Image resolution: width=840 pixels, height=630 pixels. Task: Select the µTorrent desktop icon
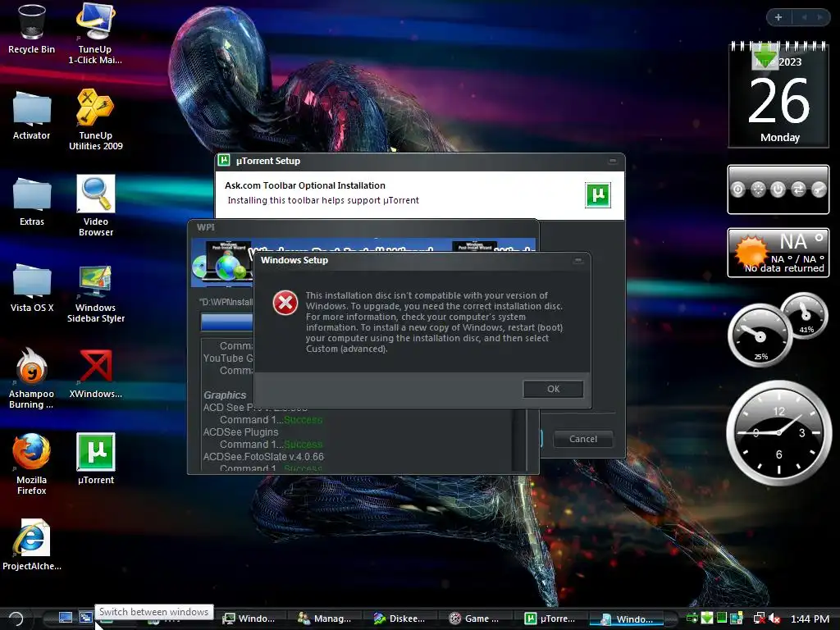pyautogui.click(x=95, y=459)
